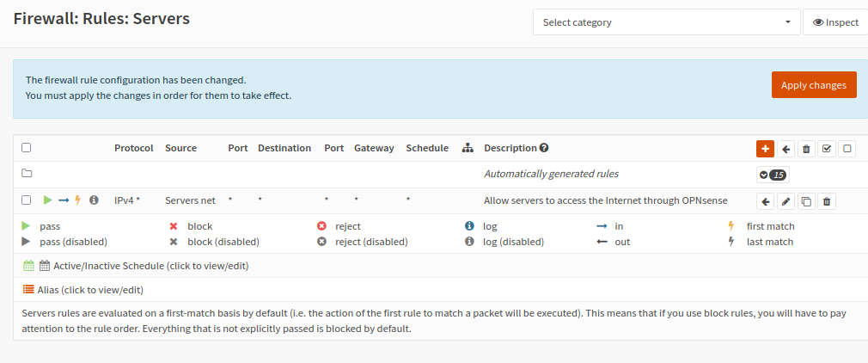The height and width of the screenshot is (363, 868).
Task: Check the select-all rules checkbox
Action: [27, 148]
